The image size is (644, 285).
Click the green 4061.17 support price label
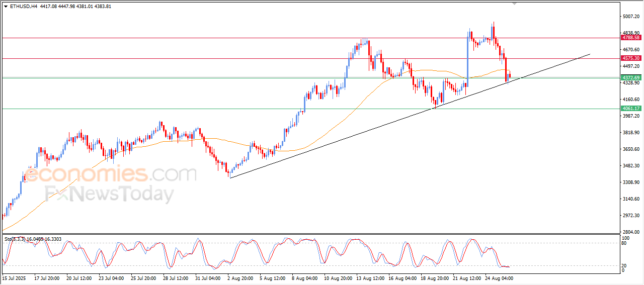point(630,109)
